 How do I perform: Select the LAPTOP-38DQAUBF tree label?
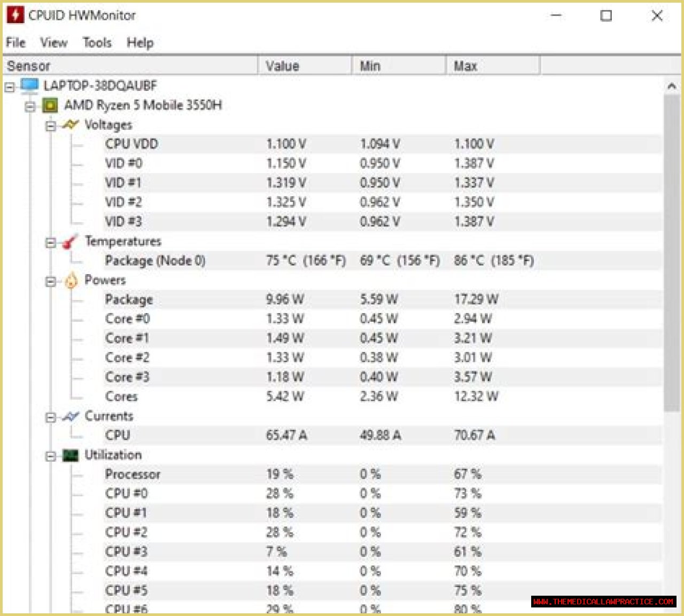pyautogui.click(x=100, y=85)
